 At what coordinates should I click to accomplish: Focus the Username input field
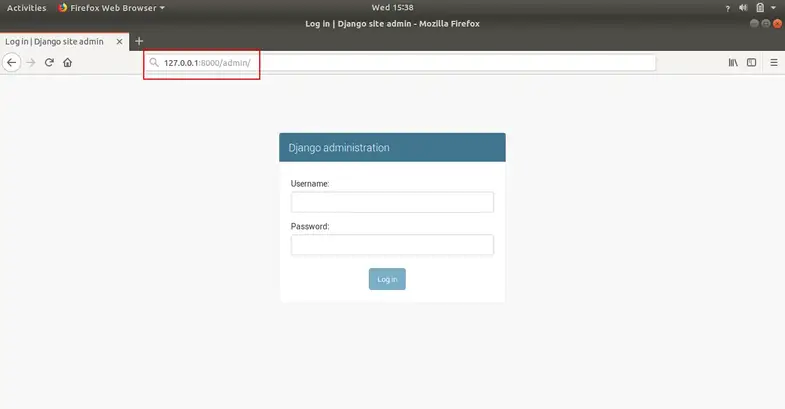click(392, 202)
